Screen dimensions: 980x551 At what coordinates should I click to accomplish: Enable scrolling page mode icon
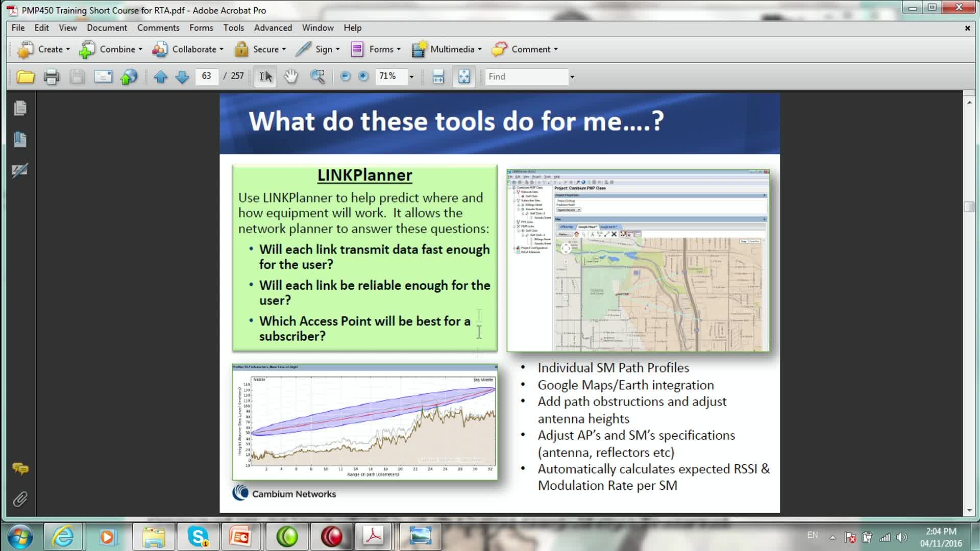tap(438, 77)
